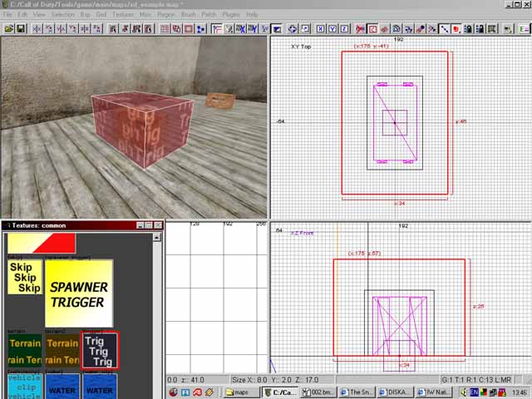Choose the red-outlined Trig texture
Viewport: 532px width, 399px height.
[x=100, y=351]
